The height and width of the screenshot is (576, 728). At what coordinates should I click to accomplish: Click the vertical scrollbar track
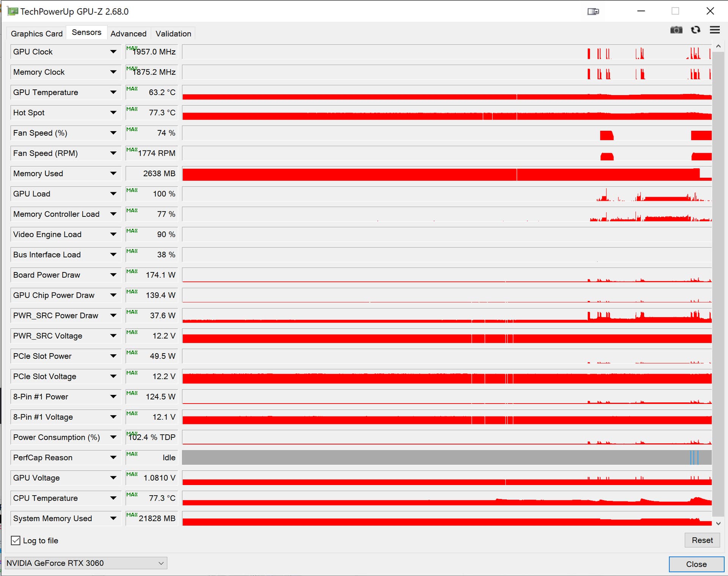[x=718, y=284]
